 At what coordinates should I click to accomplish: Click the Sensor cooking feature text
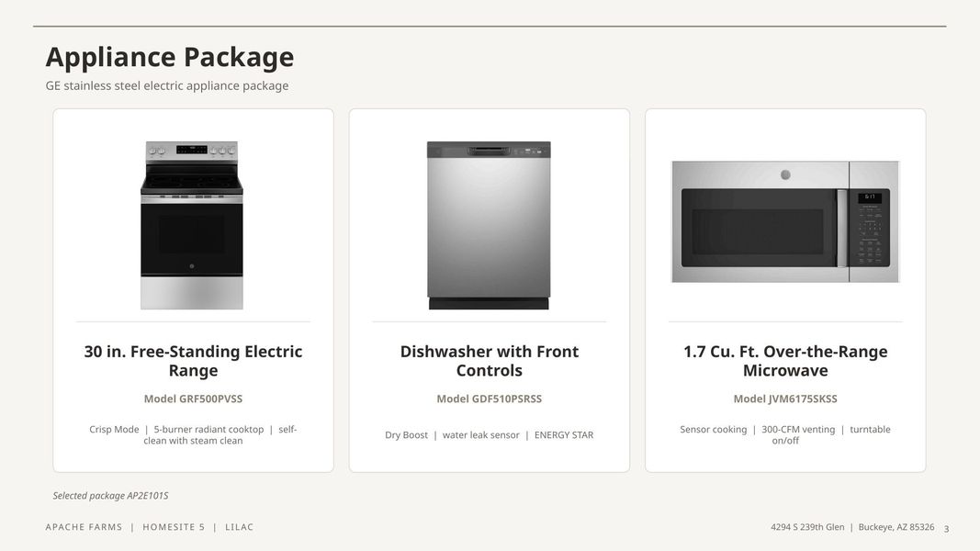(x=713, y=429)
